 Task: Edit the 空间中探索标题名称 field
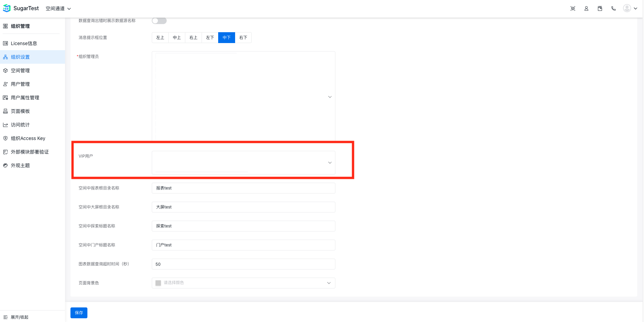coord(244,226)
